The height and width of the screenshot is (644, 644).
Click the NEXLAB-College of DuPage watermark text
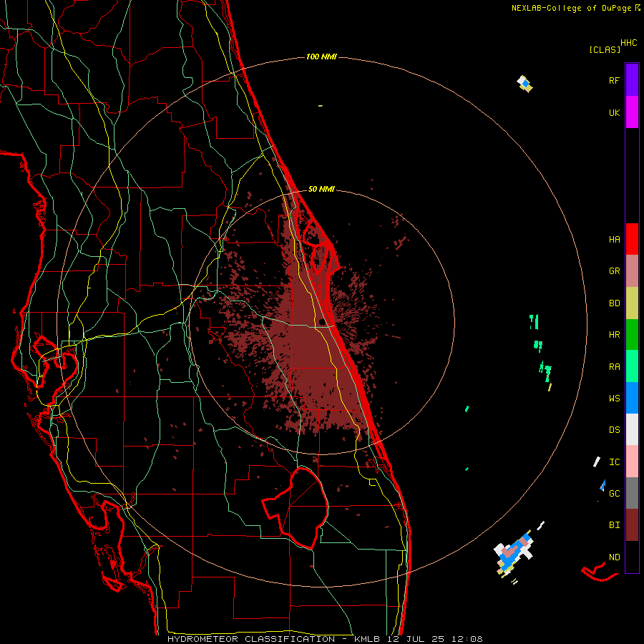pyautogui.click(x=571, y=8)
